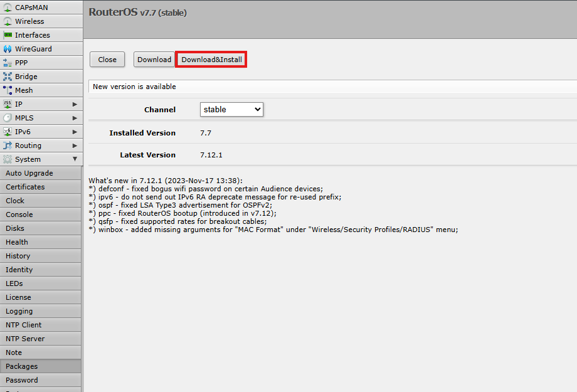Viewport: 577px width, 392px height.
Task: Click the PPP icon in sidebar
Action: point(8,63)
